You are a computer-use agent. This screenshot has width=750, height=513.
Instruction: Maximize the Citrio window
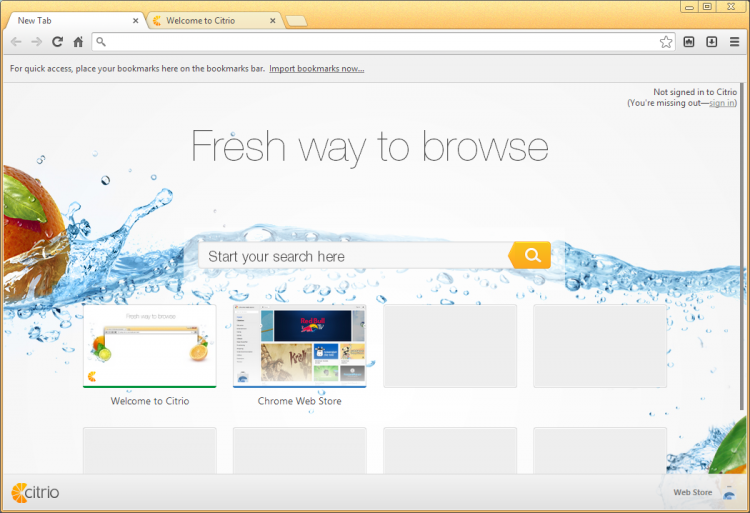click(707, 7)
